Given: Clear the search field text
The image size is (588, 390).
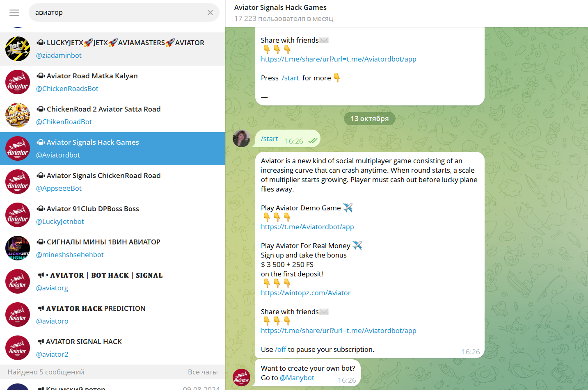Looking at the screenshot, I should point(210,13).
